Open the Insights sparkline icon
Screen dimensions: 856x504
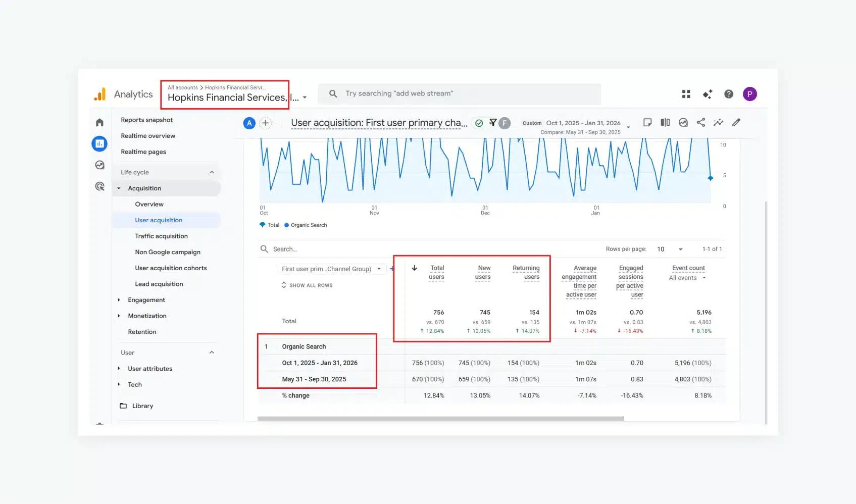pos(718,123)
